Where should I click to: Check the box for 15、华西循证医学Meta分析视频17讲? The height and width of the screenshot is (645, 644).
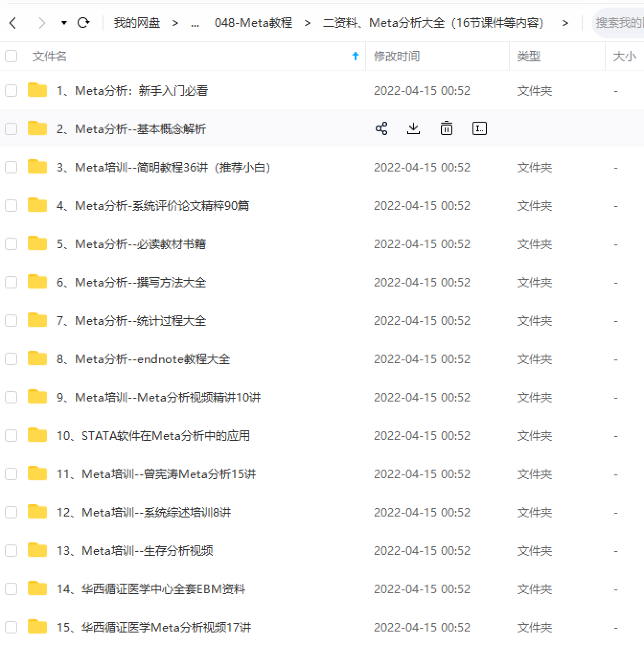11,627
